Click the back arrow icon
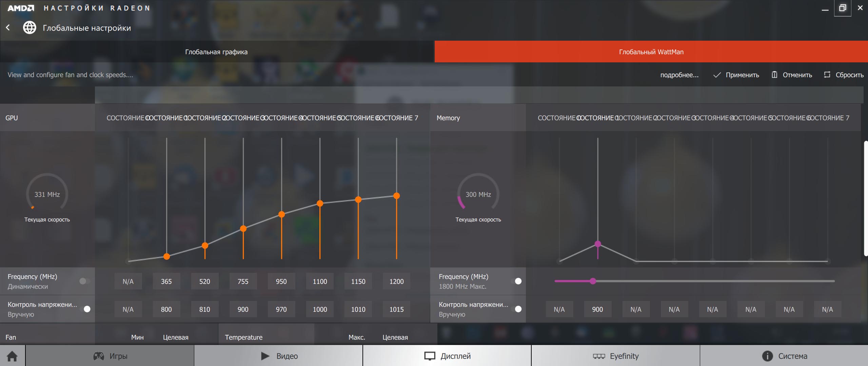The image size is (868, 366). pos(8,28)
